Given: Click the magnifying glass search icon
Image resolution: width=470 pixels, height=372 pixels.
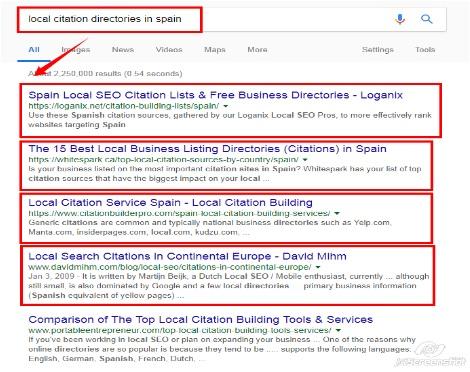Looking at the screenshot, I should (x=426, y=19).
